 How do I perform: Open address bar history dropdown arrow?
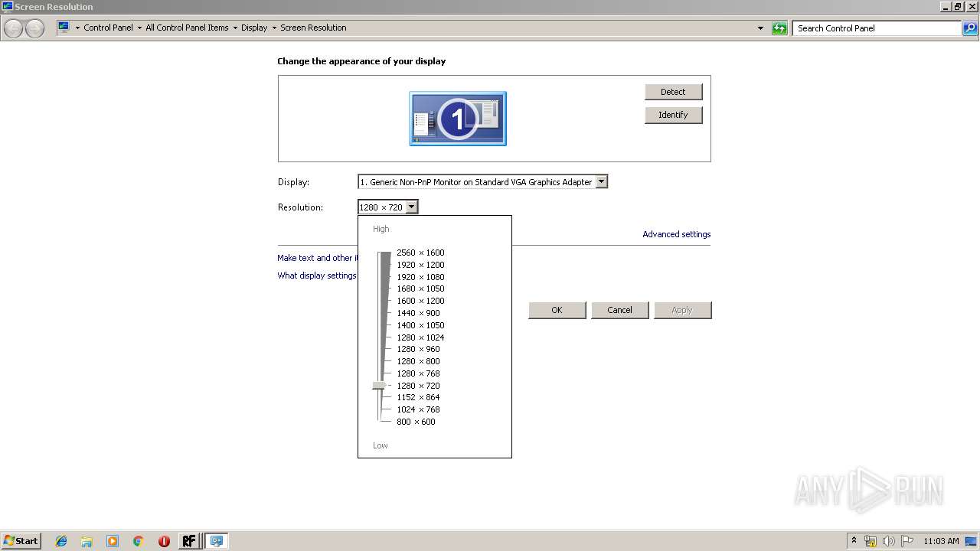(760, 28)
